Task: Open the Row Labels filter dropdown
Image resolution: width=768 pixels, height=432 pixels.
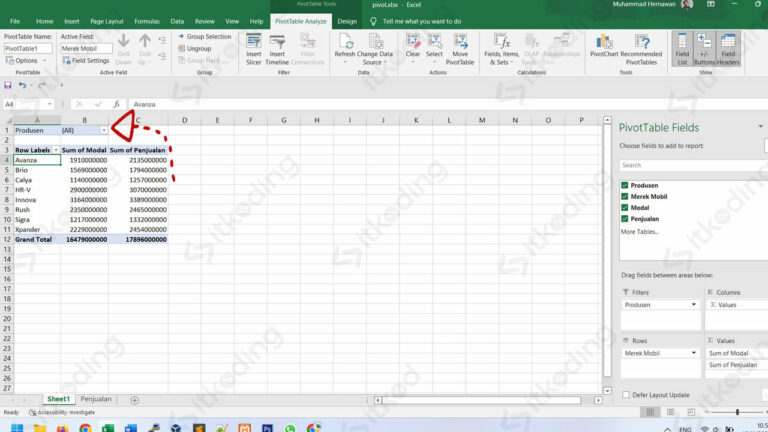Action: coord(56,150)
